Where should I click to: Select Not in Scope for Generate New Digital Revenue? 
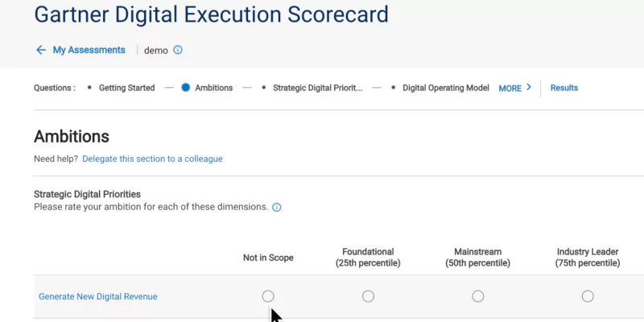(x=268, y=296)
